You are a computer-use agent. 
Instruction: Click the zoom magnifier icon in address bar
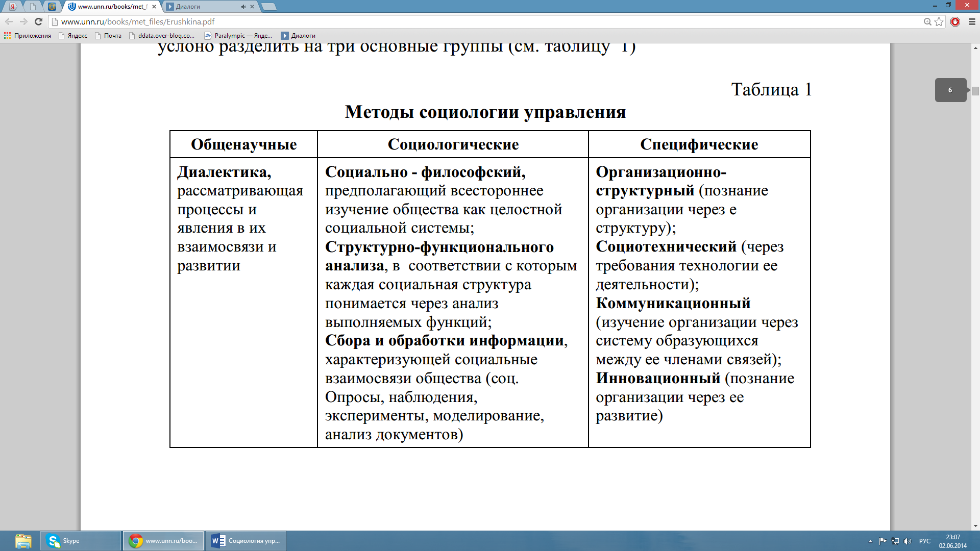927,21
